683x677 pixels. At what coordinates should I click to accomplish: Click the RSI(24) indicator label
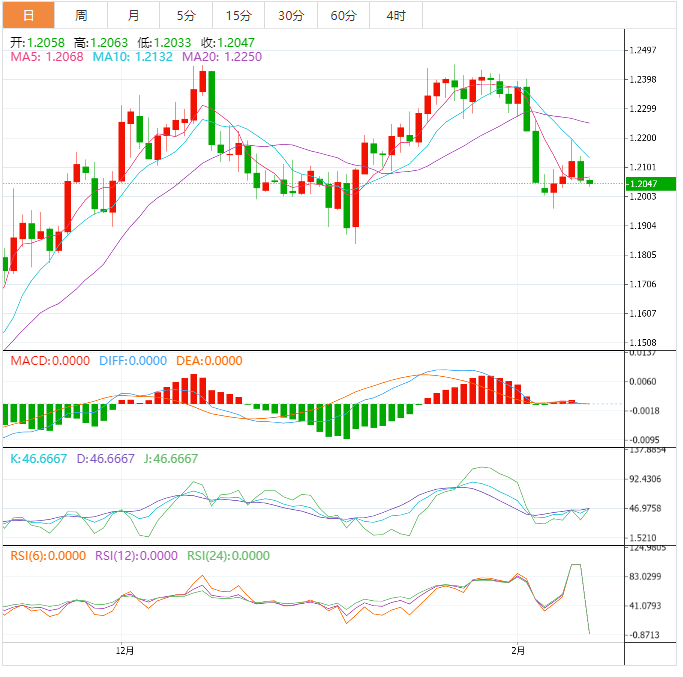[x=228, y=556]
